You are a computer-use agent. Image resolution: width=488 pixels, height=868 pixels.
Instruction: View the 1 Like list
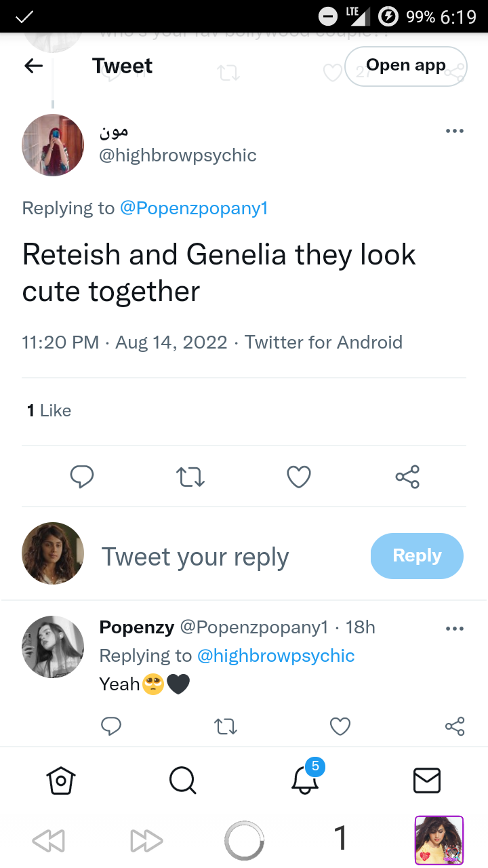pos(49,410)
